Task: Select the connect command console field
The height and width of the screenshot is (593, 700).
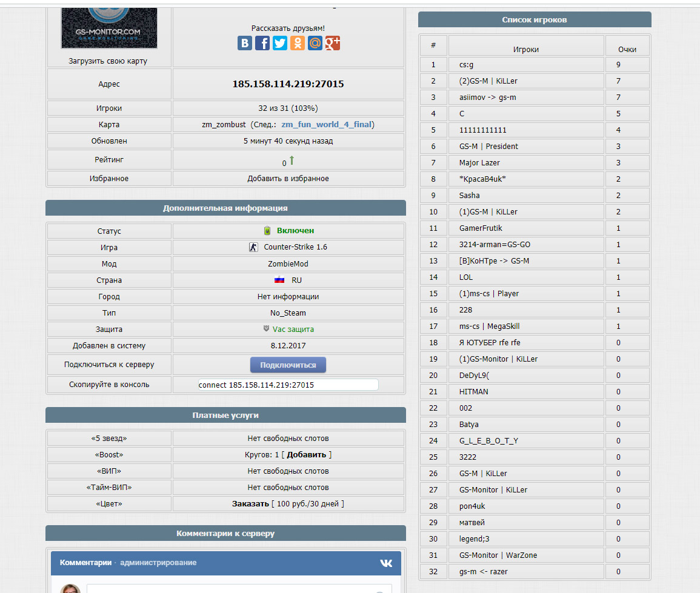Action: point(288,385)
